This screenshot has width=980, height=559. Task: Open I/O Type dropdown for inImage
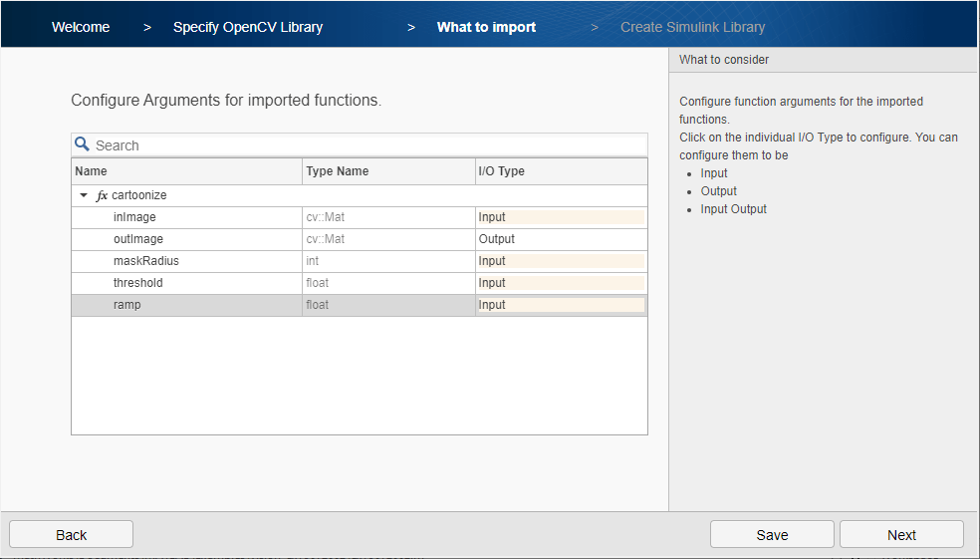coord(561,217)
